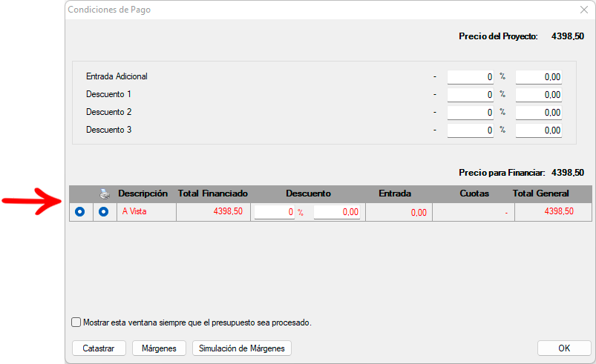Enable 'Mostrar esta ventana siempre' checkbox
Viewport: 596px width, 364px height.
click(76, 322)
